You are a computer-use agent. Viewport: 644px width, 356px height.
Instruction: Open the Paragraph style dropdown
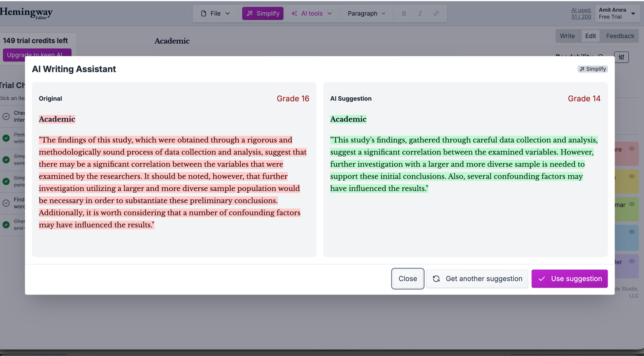click(x=366, y=13)
